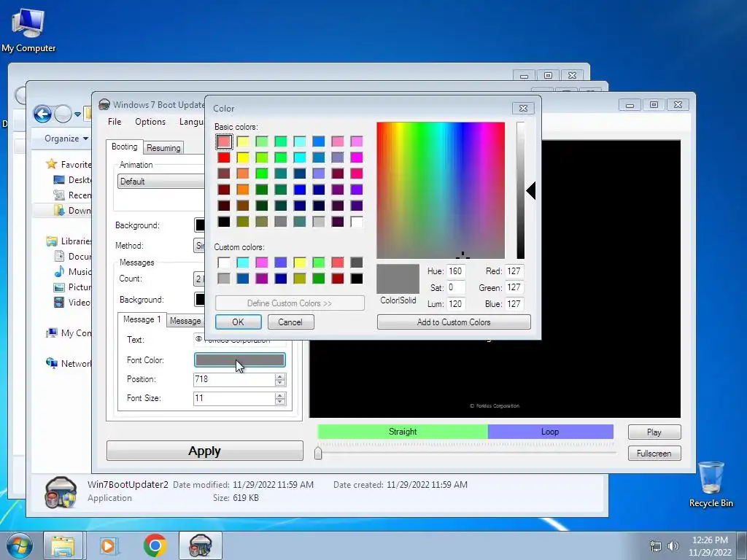Click the Win7BootUpdater2 file icon in details pane
Screen dimensions: 747x560
pos(60,492)
